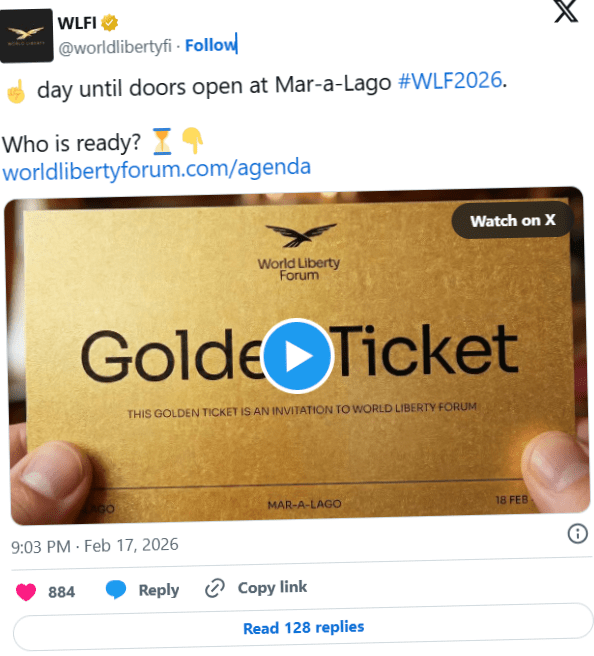Viewport: 594px width, 656px height.
Task: Open the tweet info icon
Action: pos(577,534)
